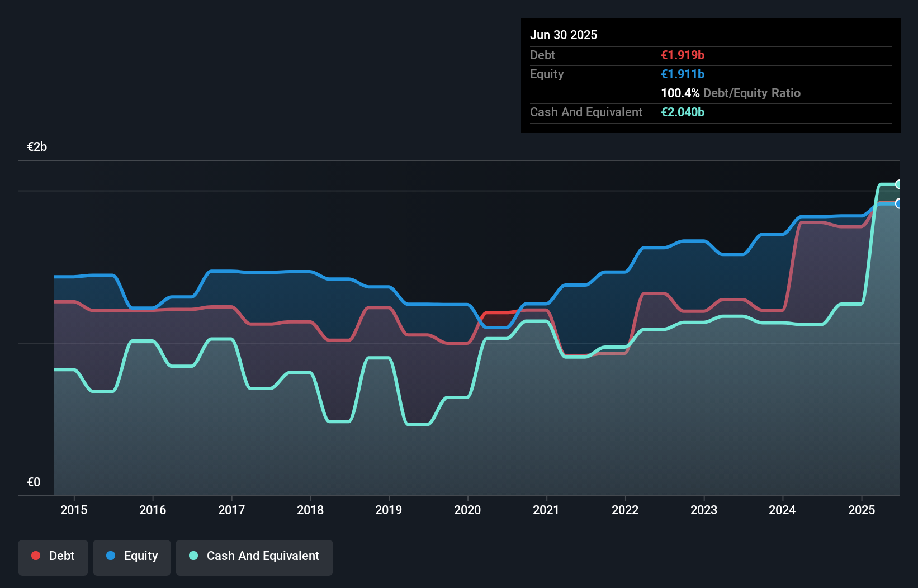Click the 2015 x-axis label
The image size is (918, 588).
tap(74, 510)
